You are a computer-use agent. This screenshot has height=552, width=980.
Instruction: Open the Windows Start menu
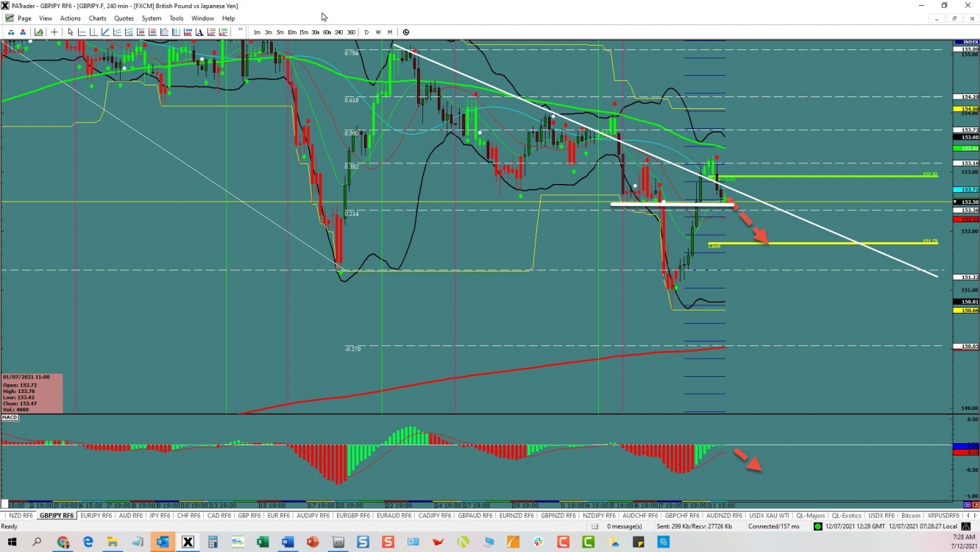(x=12, y=542)
